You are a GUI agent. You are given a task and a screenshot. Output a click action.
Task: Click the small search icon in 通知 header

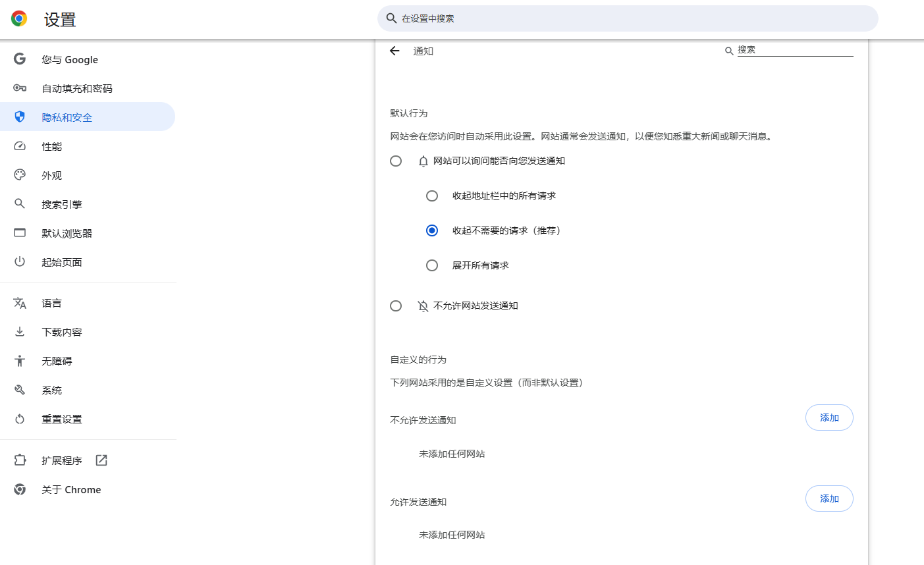[x=729, y=51]
